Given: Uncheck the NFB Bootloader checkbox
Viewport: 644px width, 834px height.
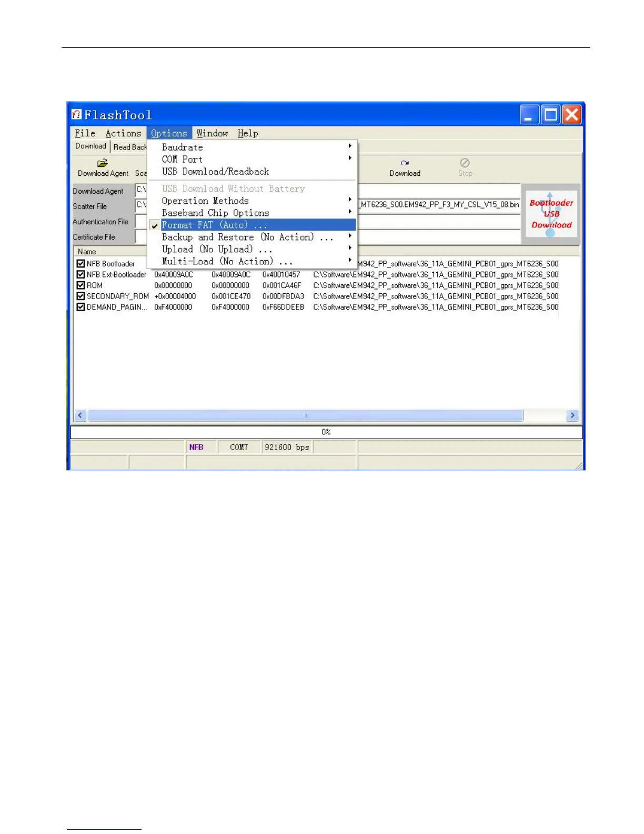Looking at the screenshot, I should [x=80, y=264].
